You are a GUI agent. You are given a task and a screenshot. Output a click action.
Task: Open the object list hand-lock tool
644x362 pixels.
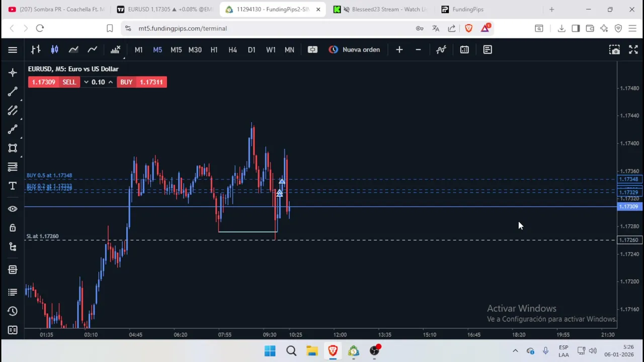click(13, 247)
